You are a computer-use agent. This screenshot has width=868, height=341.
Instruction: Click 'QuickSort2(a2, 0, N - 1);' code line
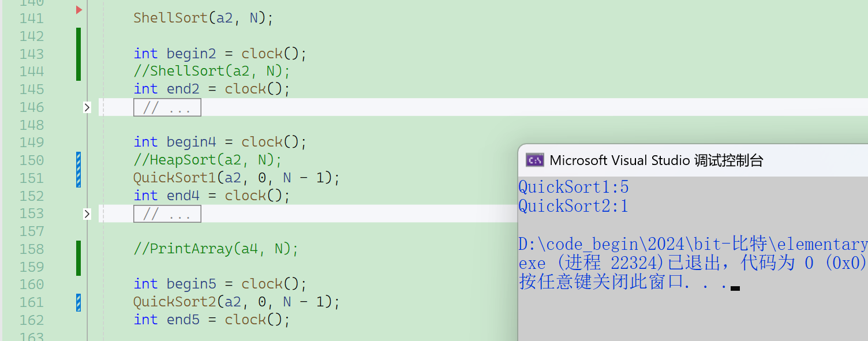237,302
